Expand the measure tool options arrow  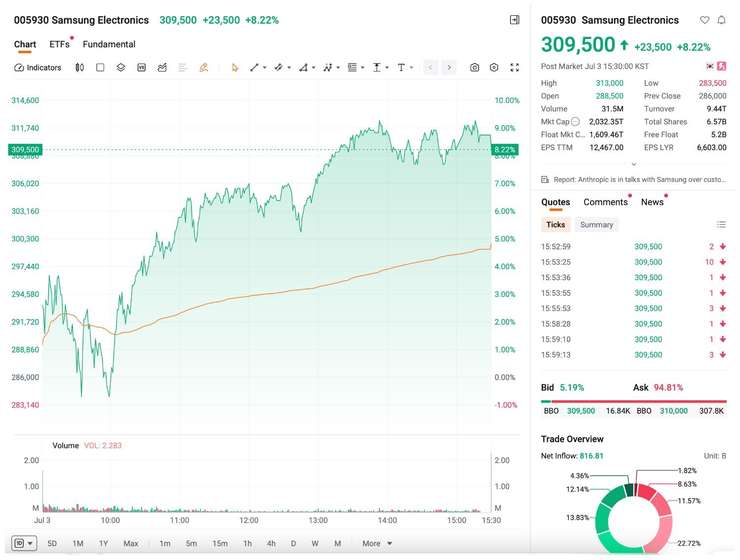(x=387, y=68)
